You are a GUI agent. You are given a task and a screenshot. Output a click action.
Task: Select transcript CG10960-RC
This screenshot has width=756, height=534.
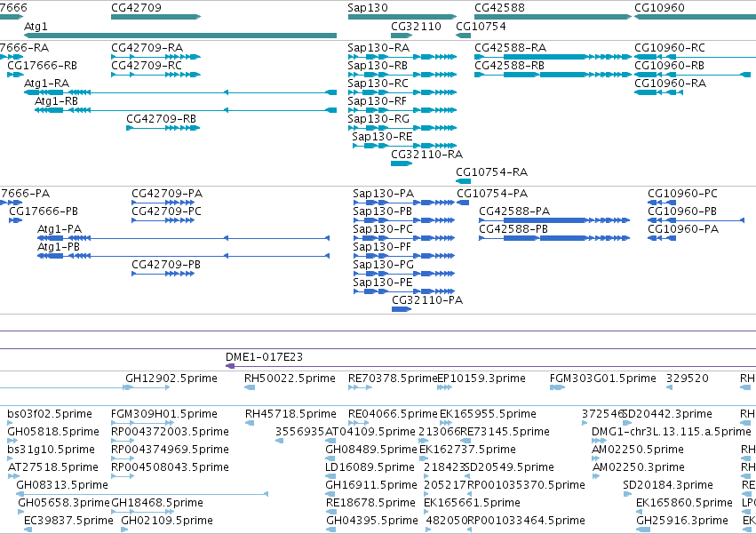coord(670,47)
